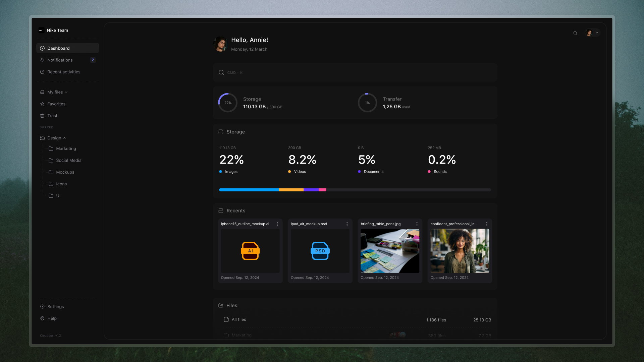
Task: Select the Marketing folder tree item
Action: (x=66, y=148)
